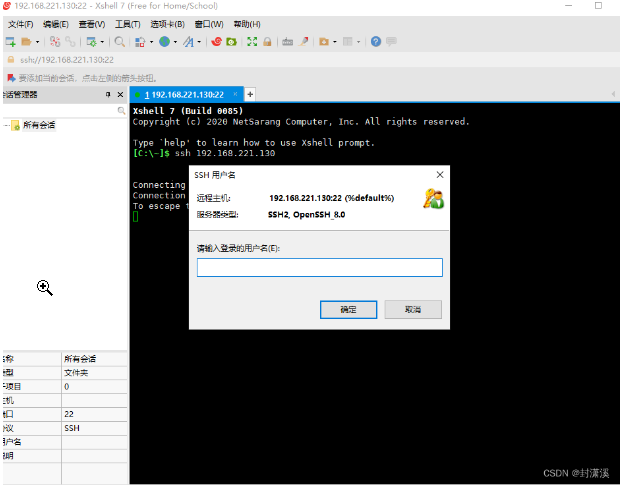Image resolution: width=620 pixels, height=487 pixels.
Task: Click the blue Help question-mark icon
Action: pos(376,42)
